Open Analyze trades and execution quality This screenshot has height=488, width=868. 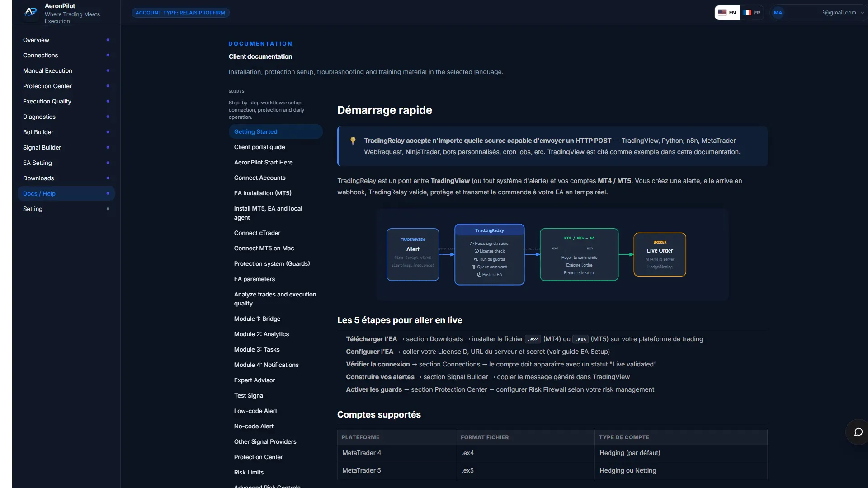[x=275, y=299]
